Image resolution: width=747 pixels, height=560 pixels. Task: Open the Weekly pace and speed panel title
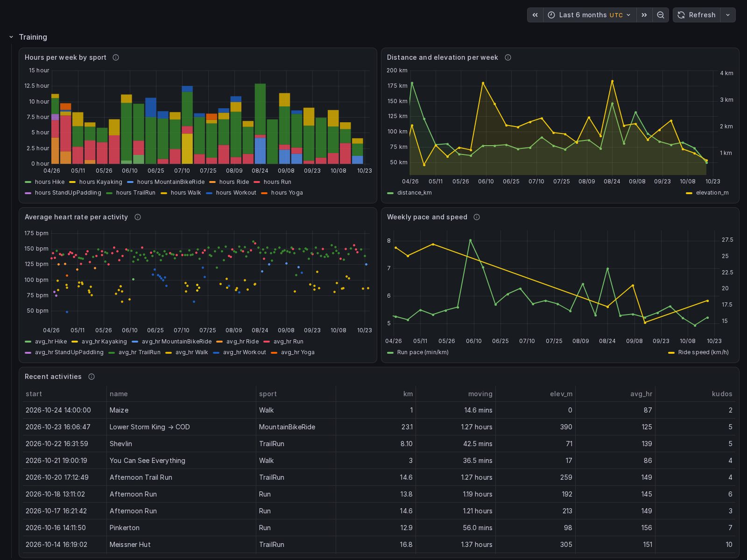tap(427, 217)
